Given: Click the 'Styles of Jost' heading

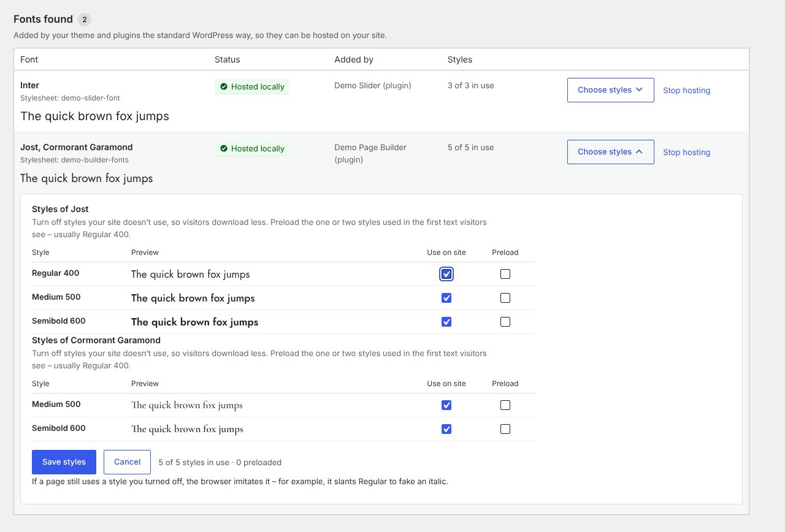Looking at the screenshot, I should [60, 209].
